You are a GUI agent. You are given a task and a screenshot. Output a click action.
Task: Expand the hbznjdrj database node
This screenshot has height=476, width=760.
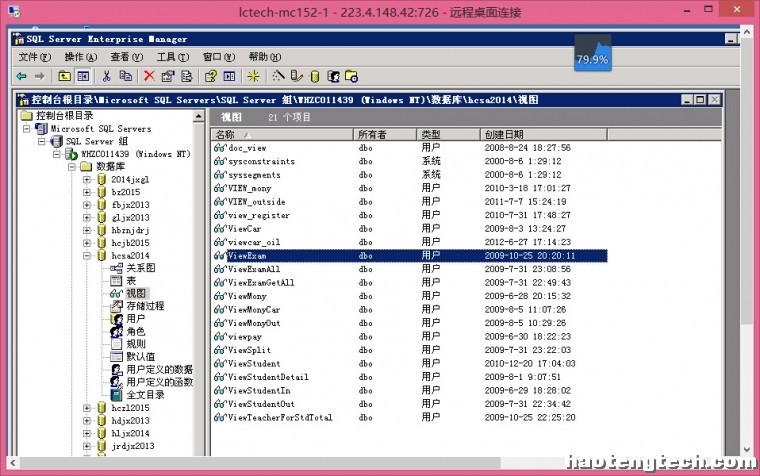[87, 230]
